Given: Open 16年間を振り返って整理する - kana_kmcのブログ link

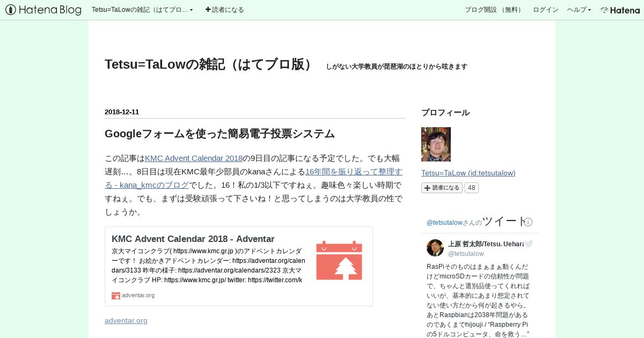Looking at the screenshot, I should click(x=253, y=178).
